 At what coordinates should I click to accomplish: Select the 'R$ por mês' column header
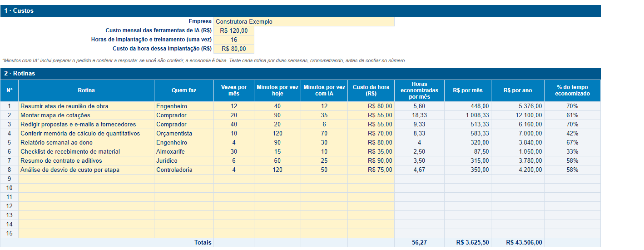468,90
